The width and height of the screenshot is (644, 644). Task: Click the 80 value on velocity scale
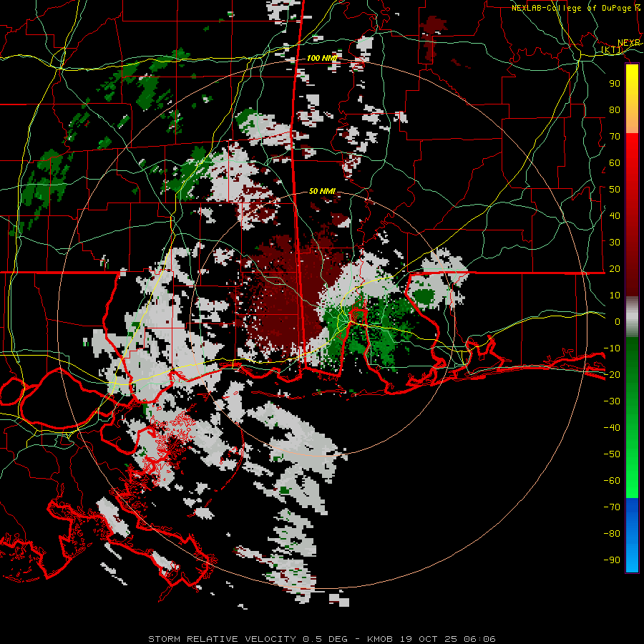[x=615, y=109]
